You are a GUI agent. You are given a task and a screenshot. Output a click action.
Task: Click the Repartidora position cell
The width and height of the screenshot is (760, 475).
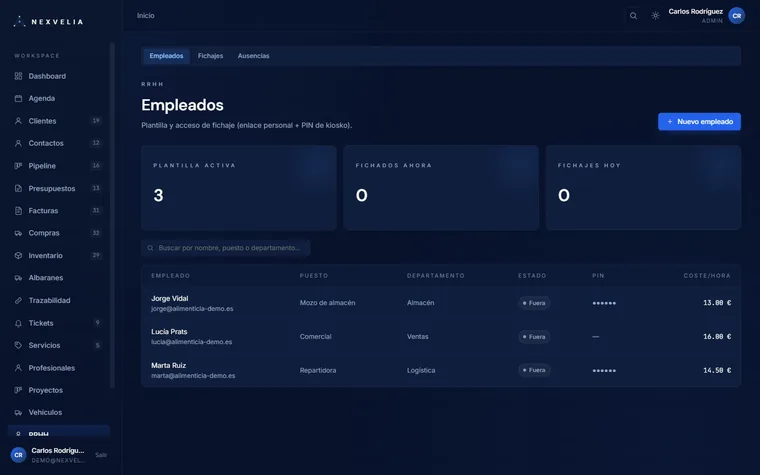[x=317, y=370]
